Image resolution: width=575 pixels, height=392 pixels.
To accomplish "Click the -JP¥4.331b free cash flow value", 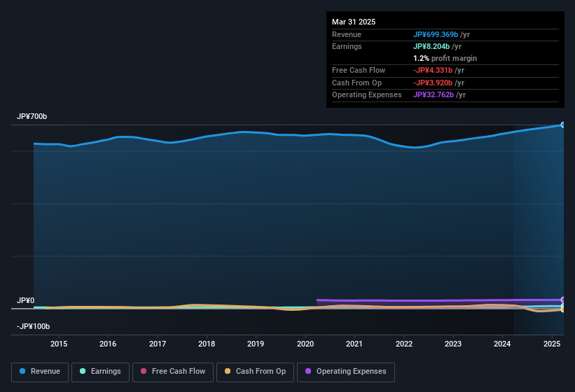I will (433, 70).
